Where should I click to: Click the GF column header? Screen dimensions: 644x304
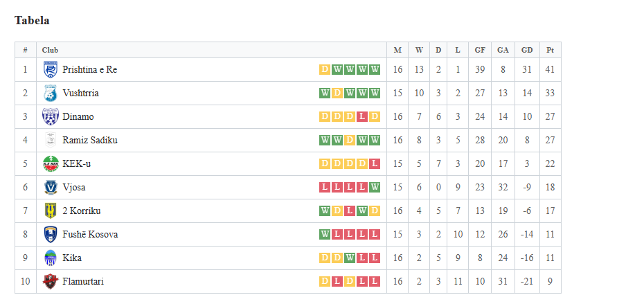click(480, 50)
